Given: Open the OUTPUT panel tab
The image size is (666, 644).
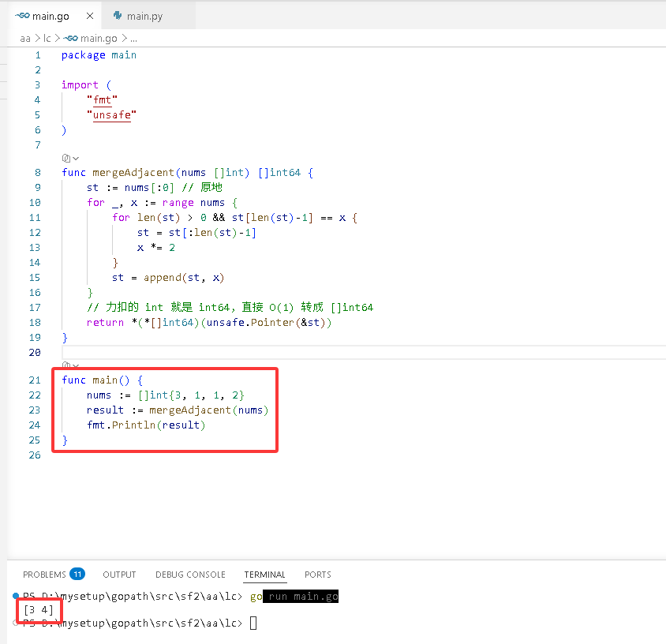Looking at the screenshot, I should (119, 575).
